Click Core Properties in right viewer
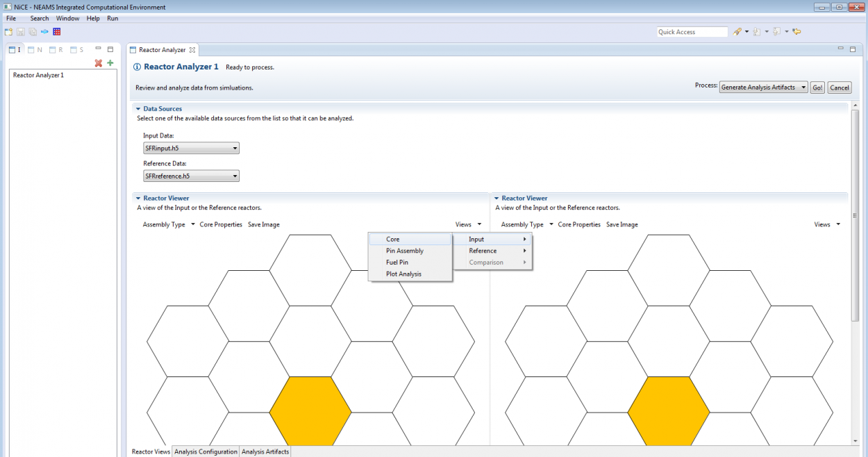868x457 pixels. 579,224
